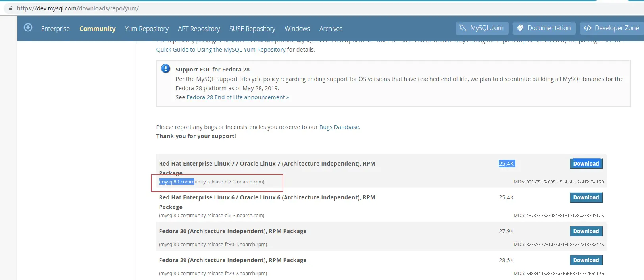Select the Community menu item

97,29
